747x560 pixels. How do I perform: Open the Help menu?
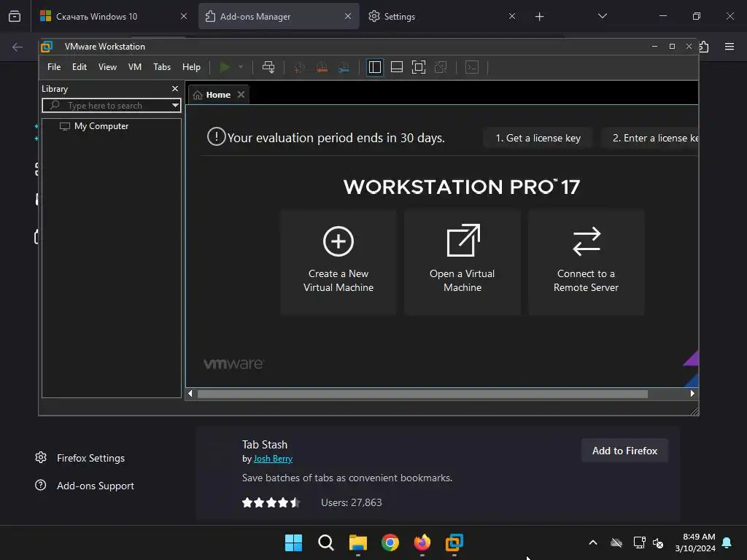click(x=192, y=67)
